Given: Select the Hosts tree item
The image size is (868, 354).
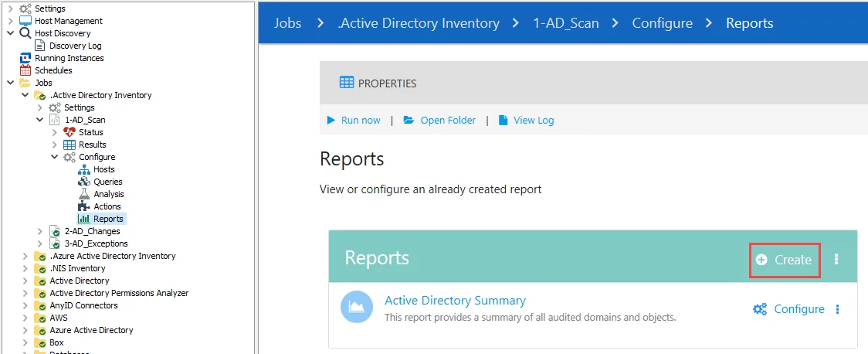Looking at the screenshot, I should [104, 169].
